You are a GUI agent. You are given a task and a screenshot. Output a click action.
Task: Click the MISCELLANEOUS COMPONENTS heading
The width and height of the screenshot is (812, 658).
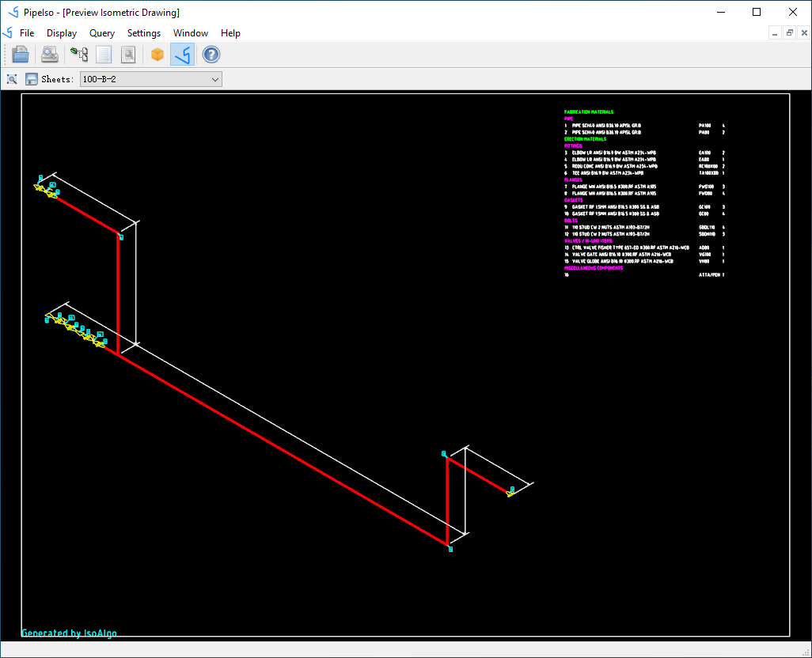[x=594, y=268]
